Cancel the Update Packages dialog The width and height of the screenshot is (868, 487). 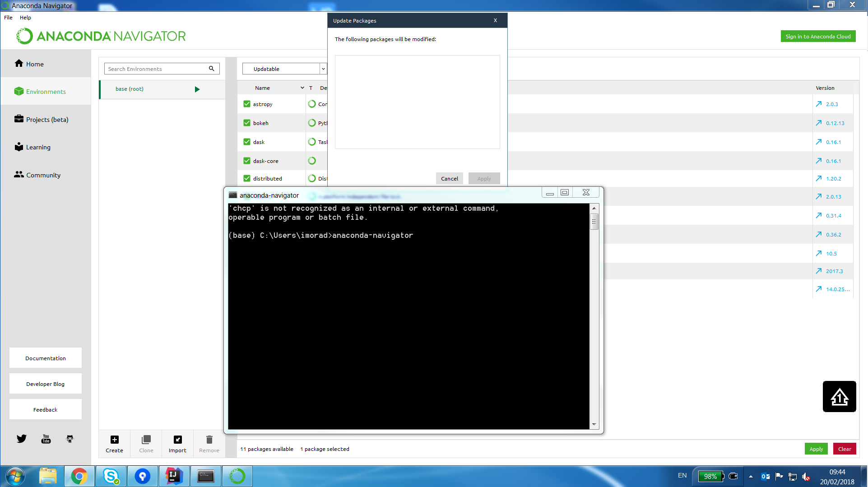pos(449,178)
